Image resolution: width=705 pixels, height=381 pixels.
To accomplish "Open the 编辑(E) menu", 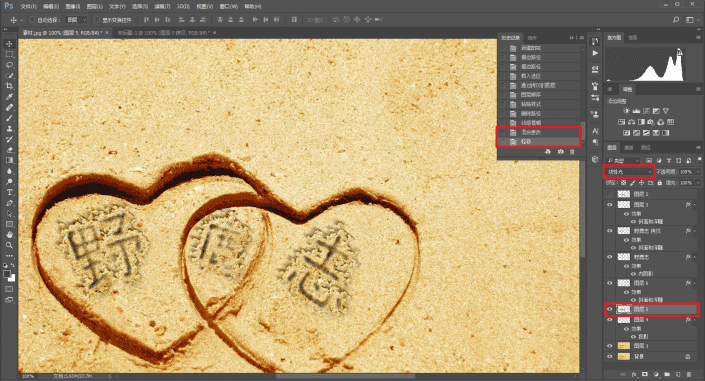I will coord(51,6).
